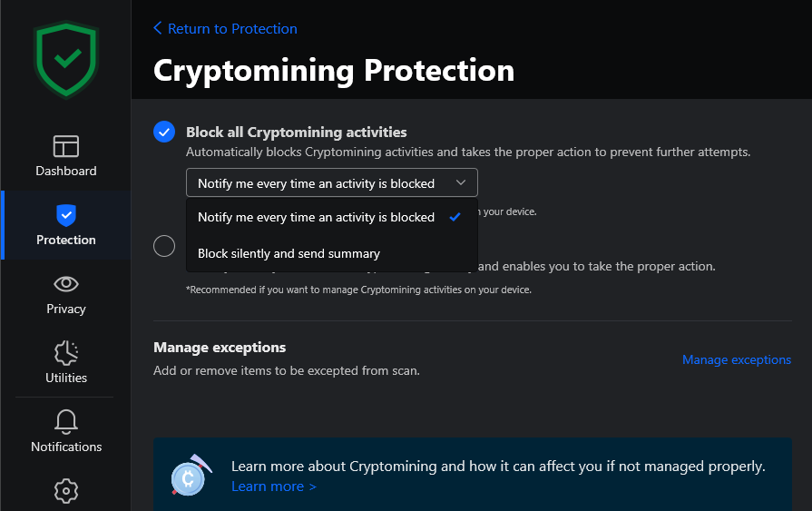This screenshot has width=812, height=511.
Task: Open the Utilities gear-clock icon
Action: [66, 353]
